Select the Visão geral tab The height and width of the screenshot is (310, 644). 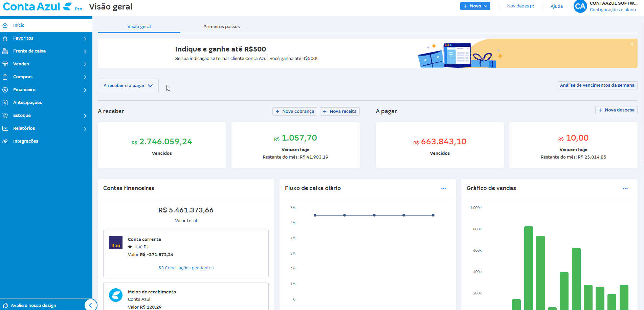(139, 26)
